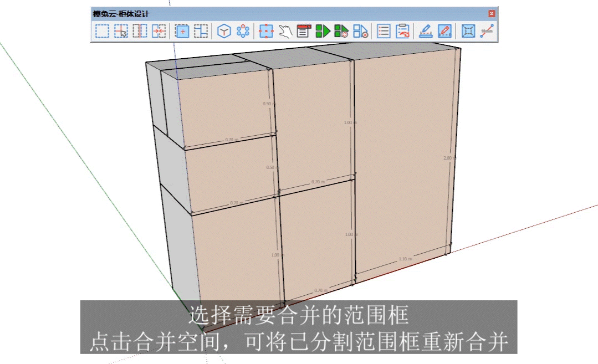Close the cabinet design toolbar
This screenshot has width=598, height=364.
pyautogui.click(x=492, y=14)
